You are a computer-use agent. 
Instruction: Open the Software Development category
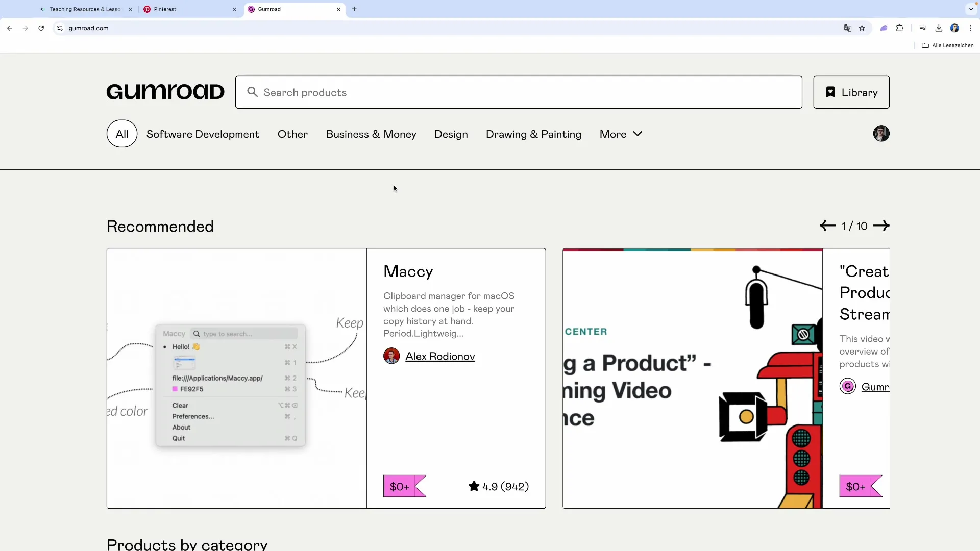point(203,134)
